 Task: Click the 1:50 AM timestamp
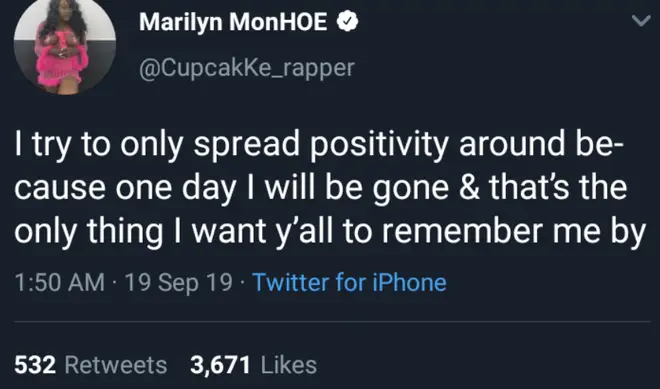[59, 282]
